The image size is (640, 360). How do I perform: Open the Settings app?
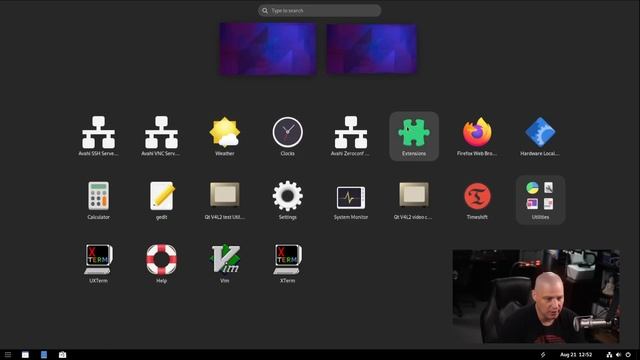[288, 200]
